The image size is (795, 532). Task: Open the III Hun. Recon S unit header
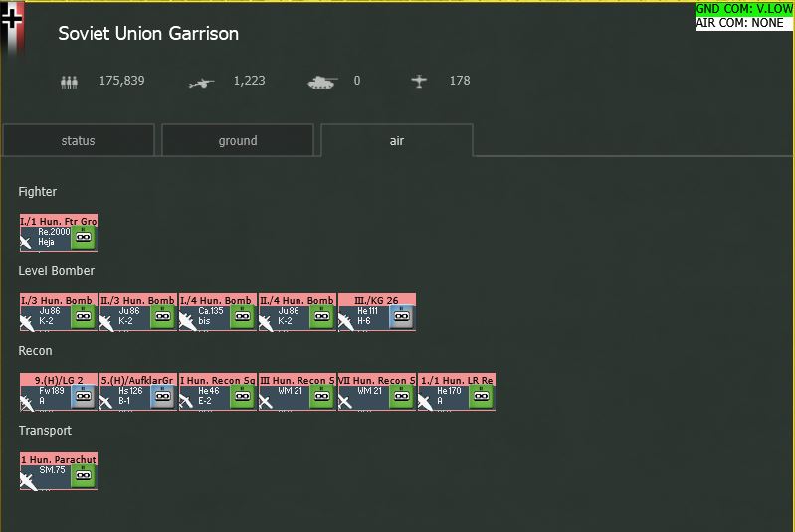(x=298, y=380)
